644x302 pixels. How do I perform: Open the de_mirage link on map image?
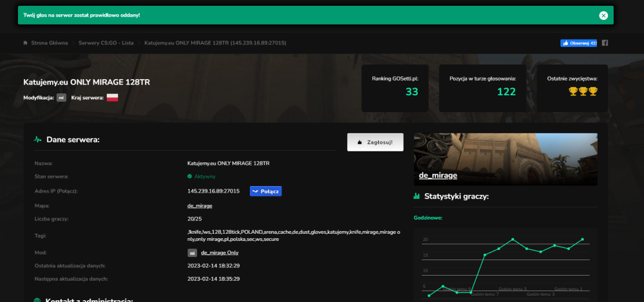pos(438,175)
